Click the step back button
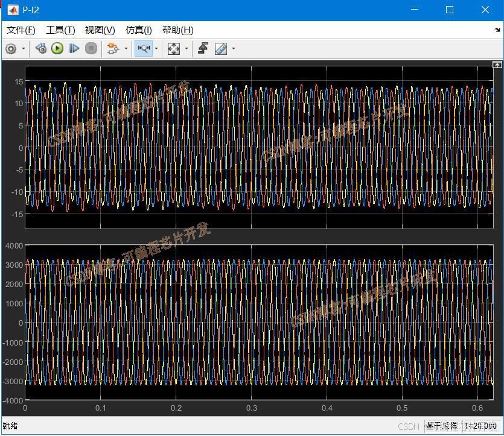 (40, 49)
